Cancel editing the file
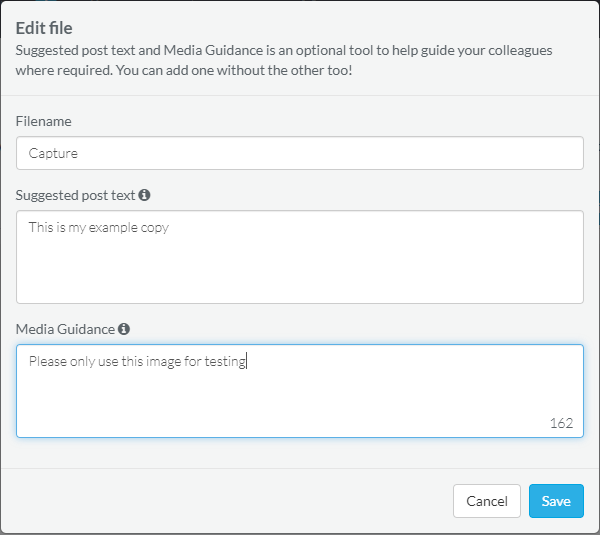The image size is (600, 535). click(487, 501)
